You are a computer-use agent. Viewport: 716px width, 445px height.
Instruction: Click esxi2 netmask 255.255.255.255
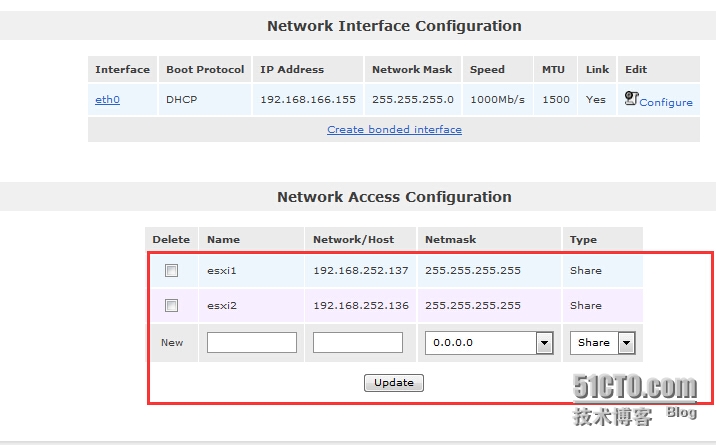473,305
